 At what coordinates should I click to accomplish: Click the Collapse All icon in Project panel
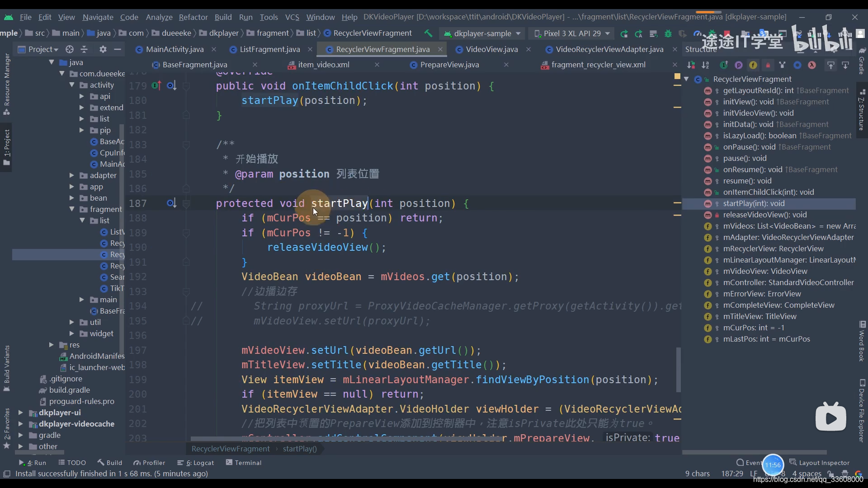[x=84, y=49]
